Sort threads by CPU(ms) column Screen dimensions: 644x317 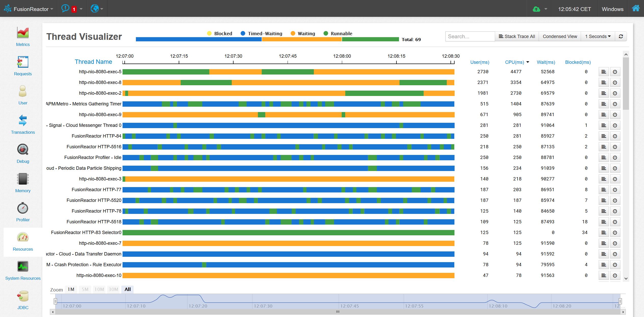tap(515, 62)
